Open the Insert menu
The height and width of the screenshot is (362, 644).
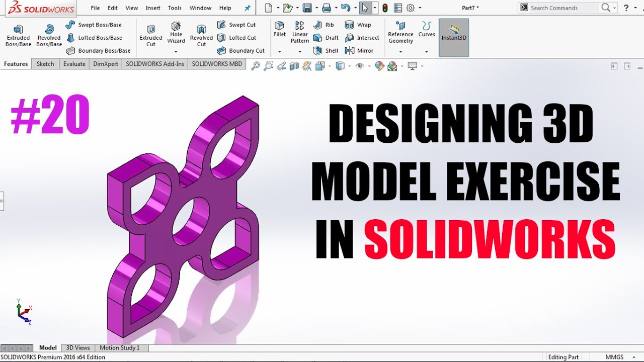coord(153,8)
